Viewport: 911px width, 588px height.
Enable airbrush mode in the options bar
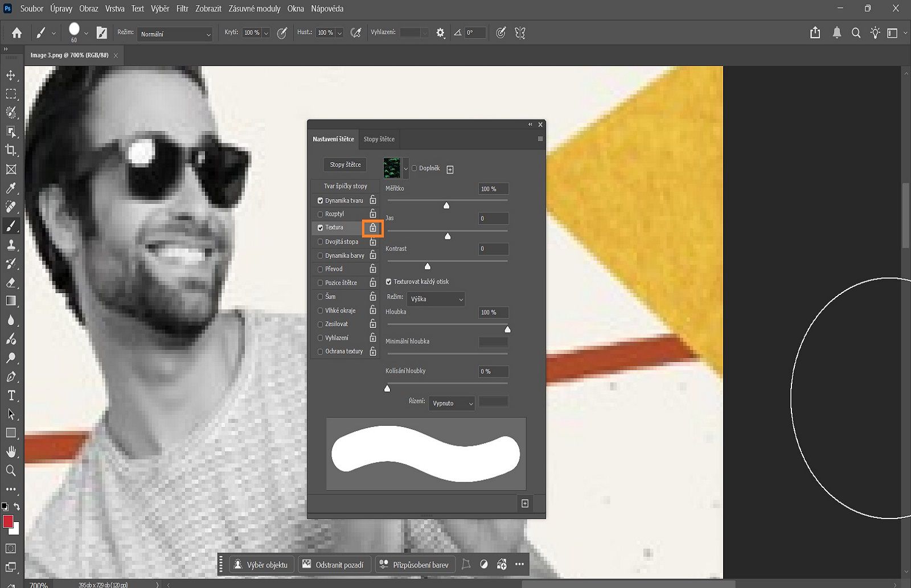pyautogui.click(x=356, y=32)
